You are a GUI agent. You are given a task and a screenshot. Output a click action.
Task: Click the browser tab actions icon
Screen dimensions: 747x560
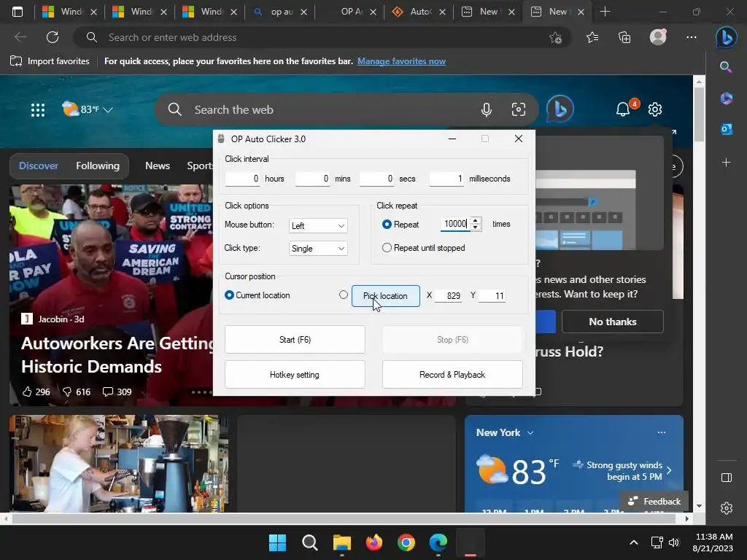(18, 12)
